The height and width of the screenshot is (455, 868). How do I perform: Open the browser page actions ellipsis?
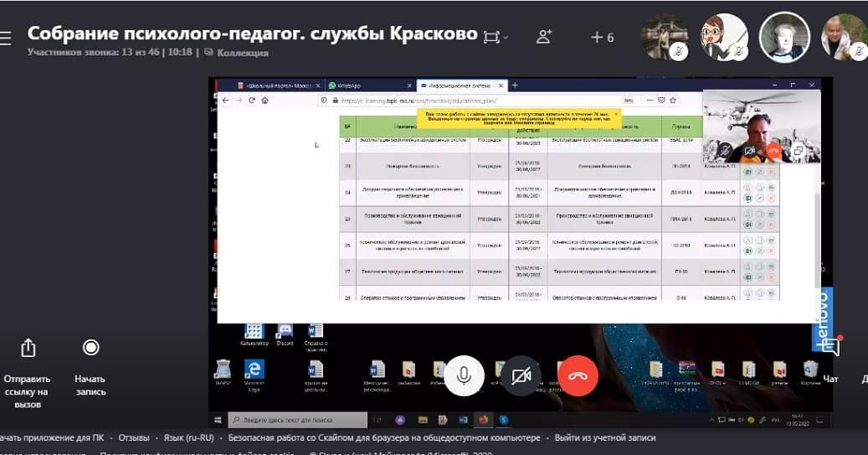pos(650,101)
